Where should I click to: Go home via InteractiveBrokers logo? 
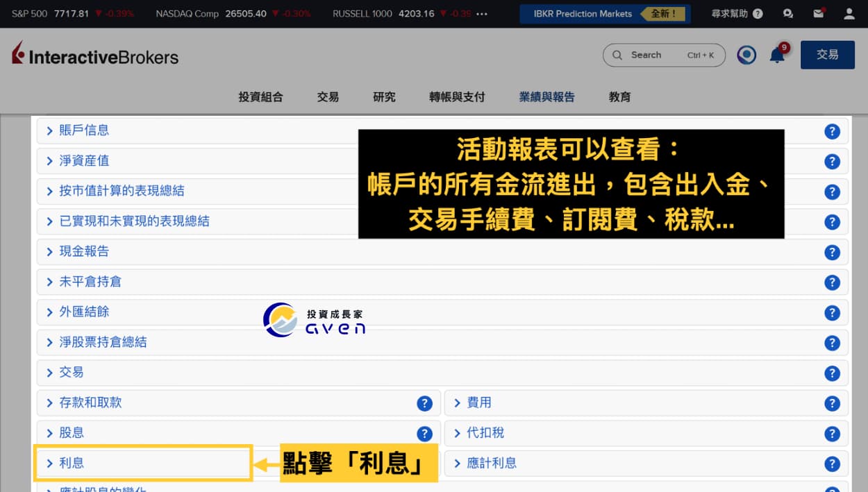(x=95, y=55)
